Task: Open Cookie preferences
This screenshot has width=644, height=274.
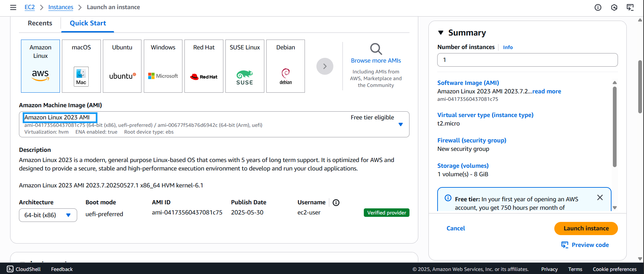Action: point(615,269)
